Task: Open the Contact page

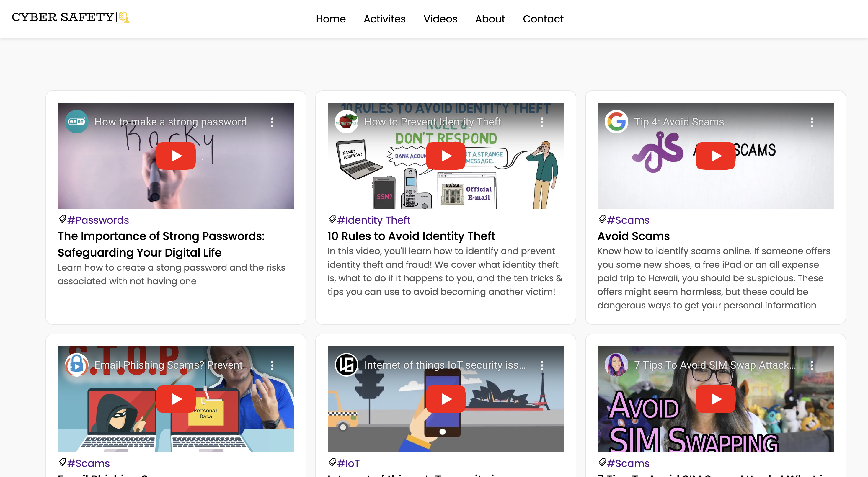Action: click(x=543, y=19)
